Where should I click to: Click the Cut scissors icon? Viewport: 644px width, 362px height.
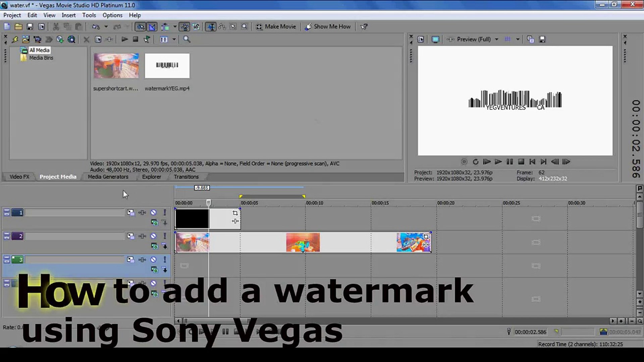pyautogui.click(x=56, y=26)
